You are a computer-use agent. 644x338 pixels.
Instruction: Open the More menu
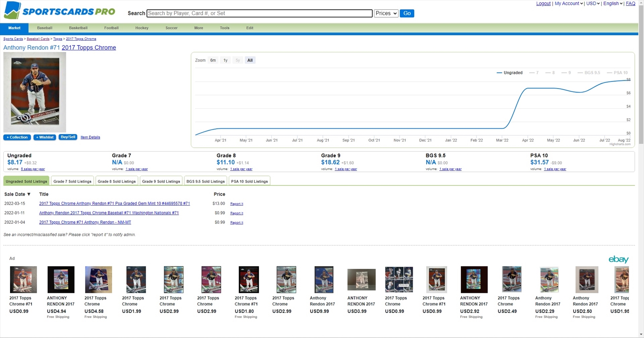tap(199, 28)
